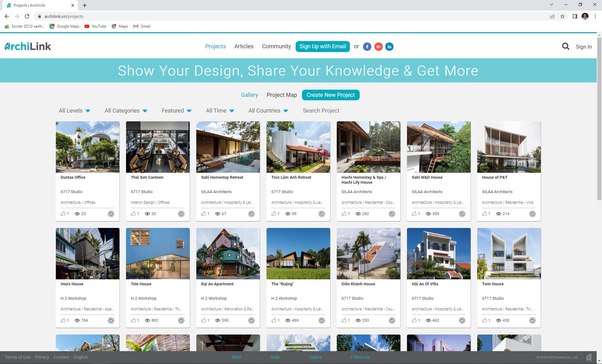This screenshot has width=602, height=364.
Task: Click the thumbs-up on Sahi Homestay Retreat
Action: (203, 214)
